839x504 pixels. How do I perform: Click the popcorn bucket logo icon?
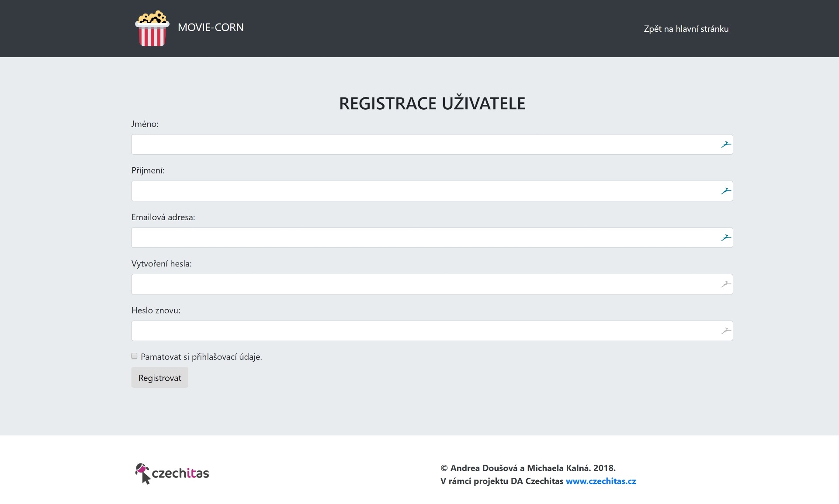click(x=152, y=28)
